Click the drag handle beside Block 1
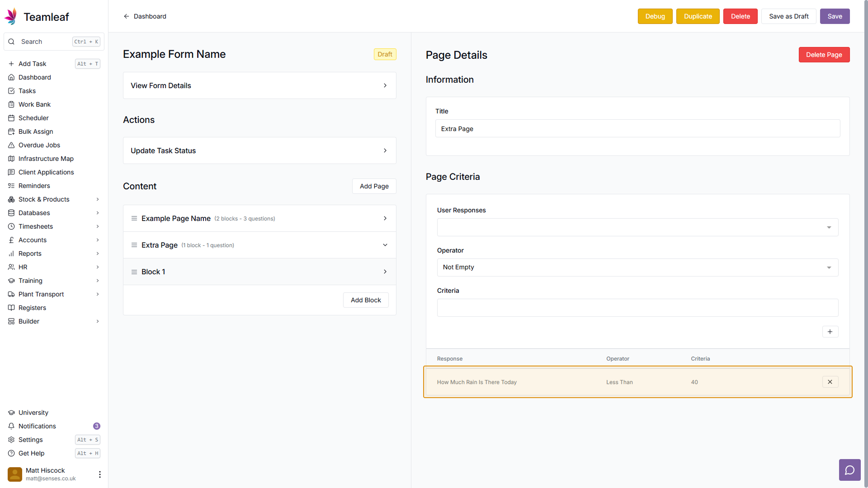This screenshot has height=488, width=868. tap(134, 272)
